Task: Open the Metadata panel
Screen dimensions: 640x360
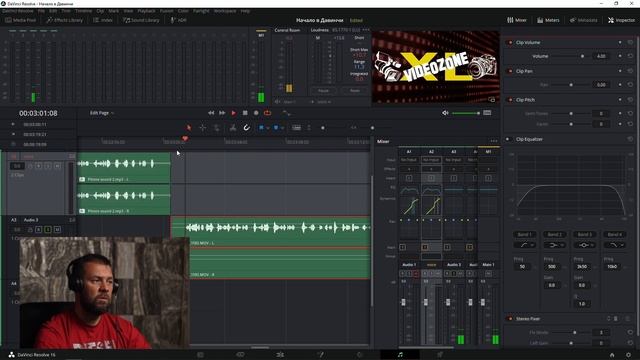Action: 583,20
